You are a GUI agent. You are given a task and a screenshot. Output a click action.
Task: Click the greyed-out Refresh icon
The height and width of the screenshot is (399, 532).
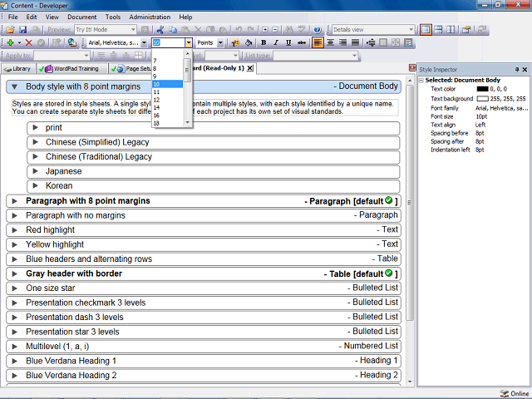(481, 30)
